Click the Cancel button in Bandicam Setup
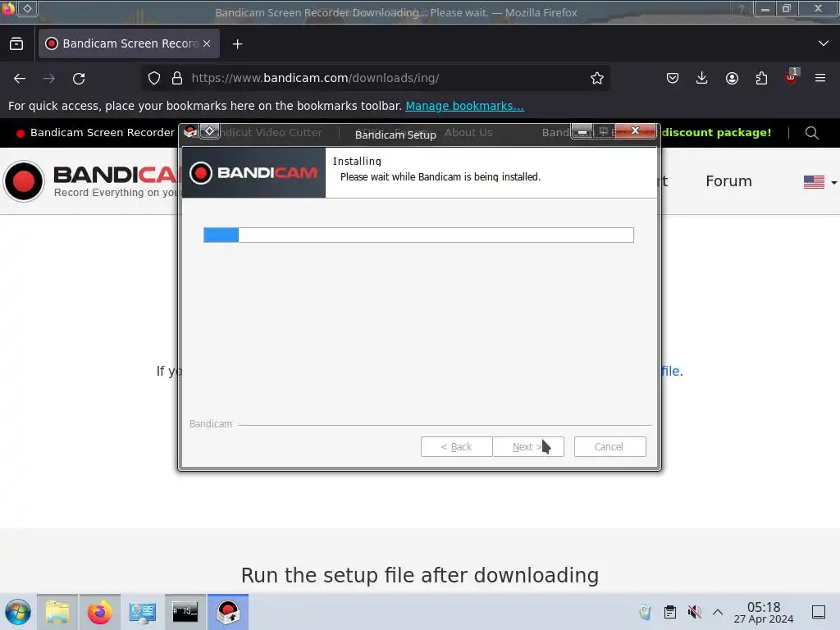This screenshot has width=840, height=630. [x=609, y=447]
